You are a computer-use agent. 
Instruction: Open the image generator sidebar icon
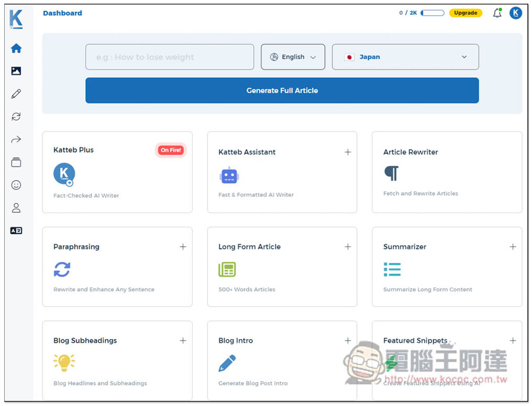(16, 71)
